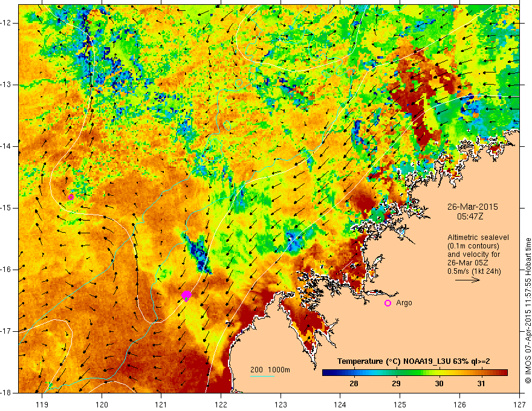The width and height of the screenshot is (532, 411).
Task: Click the '123' longitude axis label
Action: [x=281, y=404]
